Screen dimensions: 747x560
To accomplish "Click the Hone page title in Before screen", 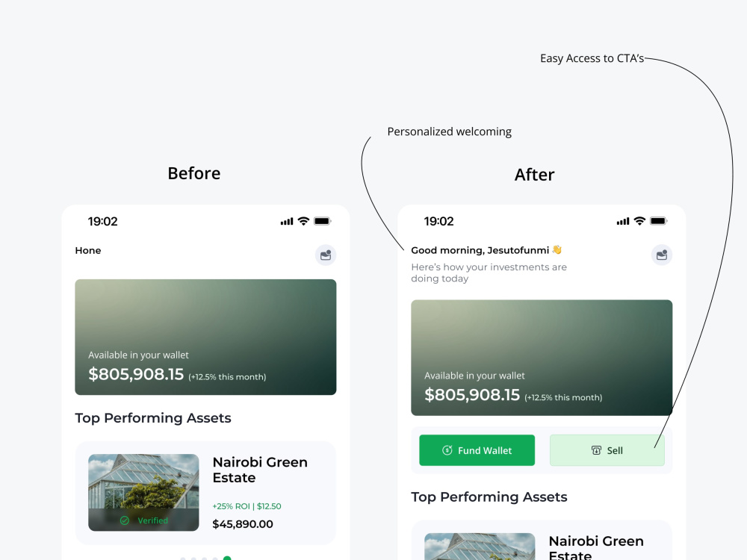I will tap(88, 250).
